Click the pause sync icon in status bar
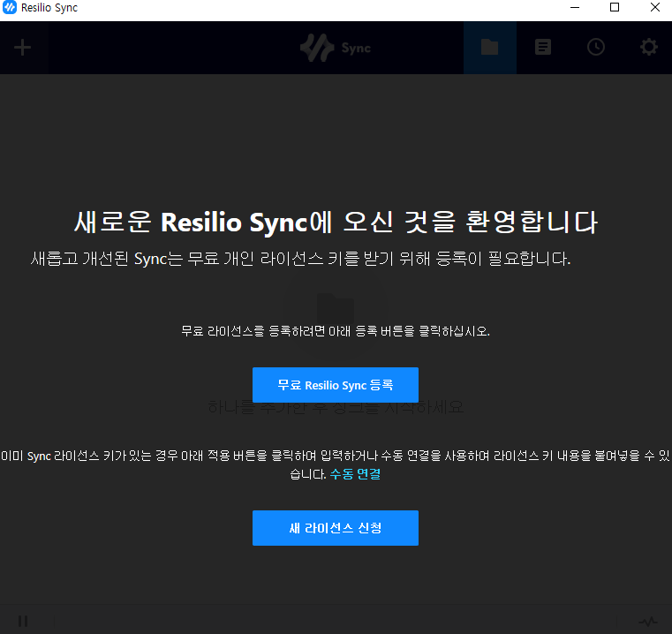The height and width of the screenshot is (634, 672). pyautogui.click(x=23, y=621)
